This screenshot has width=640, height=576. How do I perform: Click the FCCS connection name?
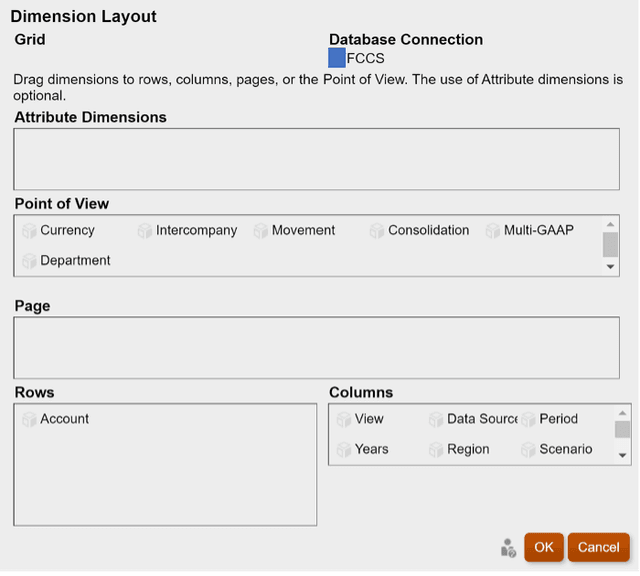point(365,58)
